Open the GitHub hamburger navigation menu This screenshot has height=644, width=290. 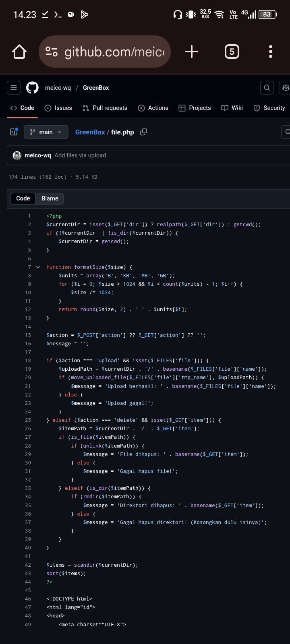(14, 88)
